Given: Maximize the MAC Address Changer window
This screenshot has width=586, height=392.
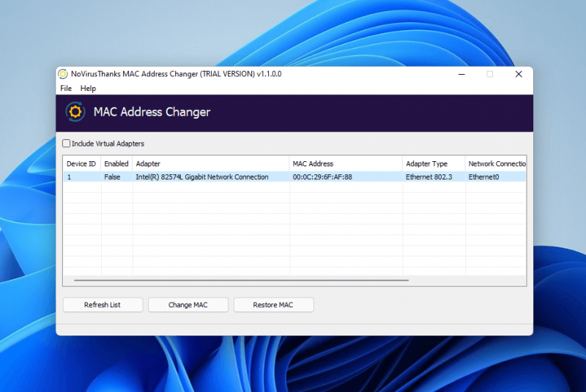Looking at the screenshot, I should point(490,74).
